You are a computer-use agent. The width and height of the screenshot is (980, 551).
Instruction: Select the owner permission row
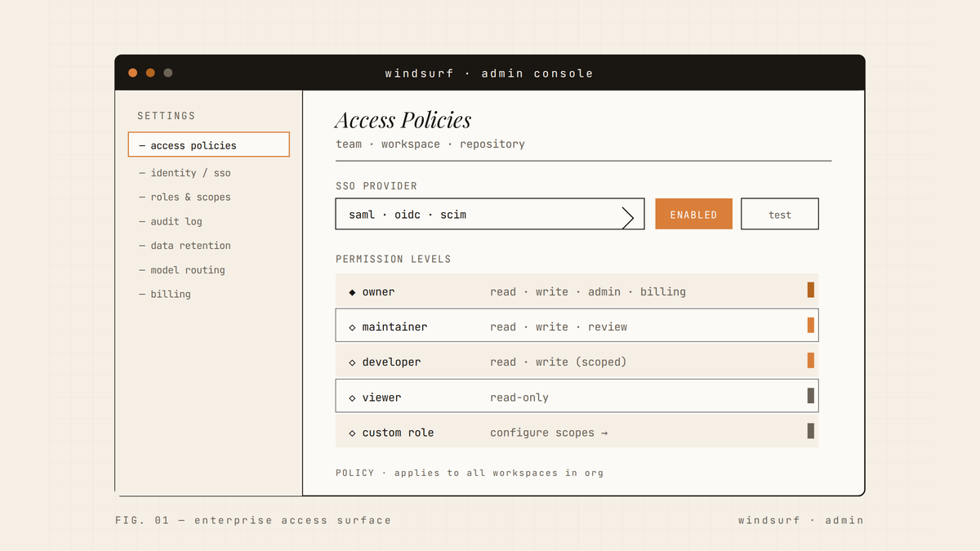tap(577, 291)
